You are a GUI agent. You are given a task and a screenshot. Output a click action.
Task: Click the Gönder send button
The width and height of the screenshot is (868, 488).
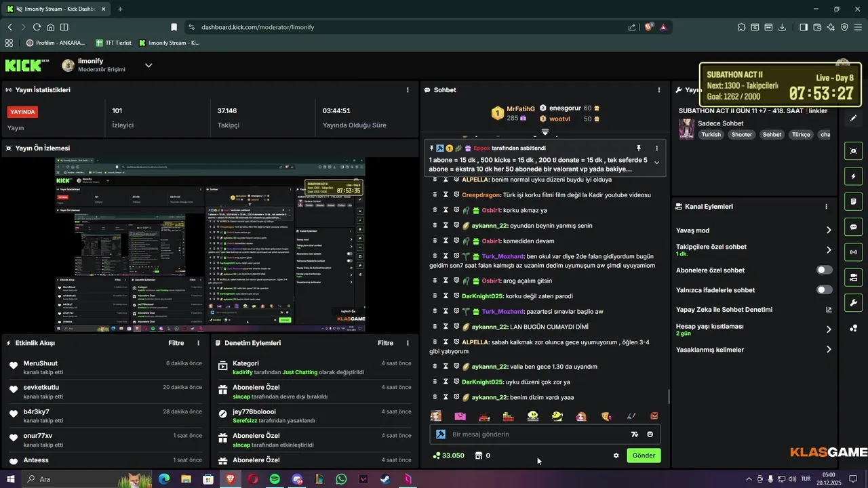click(x=644, y=455)
